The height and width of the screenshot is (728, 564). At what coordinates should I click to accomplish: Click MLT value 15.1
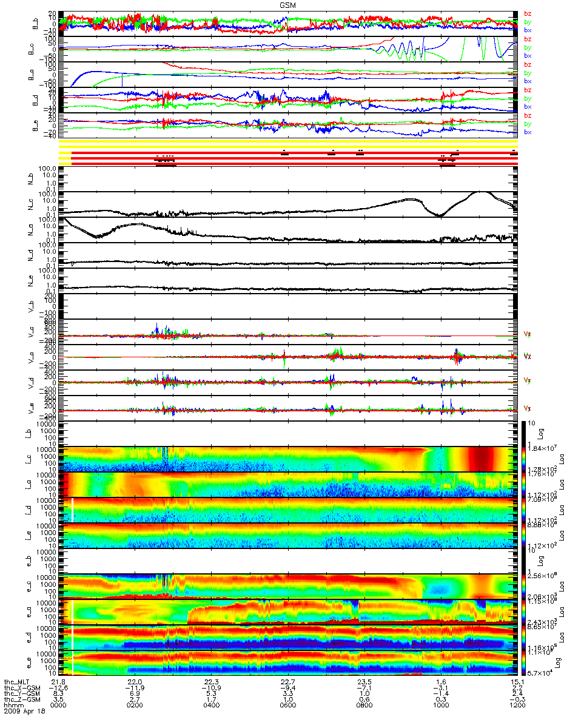[517, 683]
